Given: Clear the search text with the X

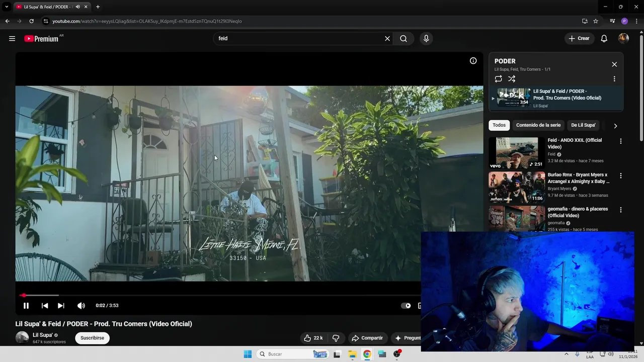Looking at the screenshot, I should (387, 38).
